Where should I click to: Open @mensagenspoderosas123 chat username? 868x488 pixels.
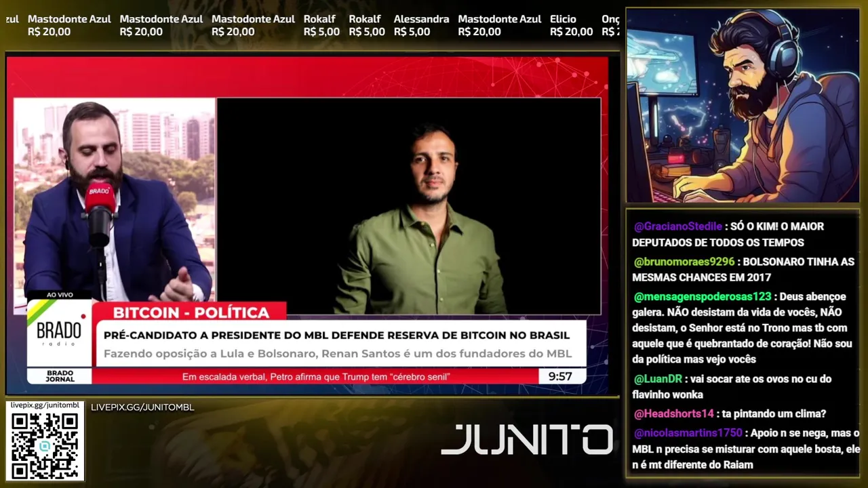coord(702,297)
